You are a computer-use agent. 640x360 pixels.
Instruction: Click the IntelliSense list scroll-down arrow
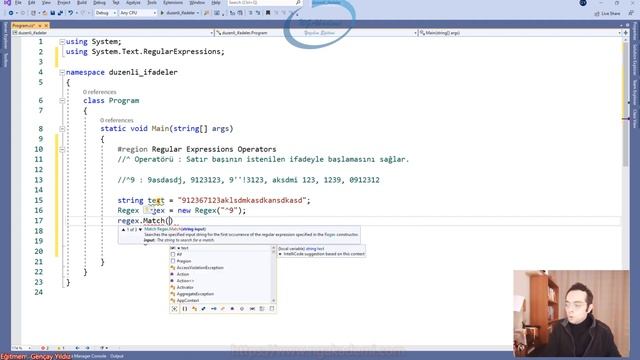pos(273,301)
